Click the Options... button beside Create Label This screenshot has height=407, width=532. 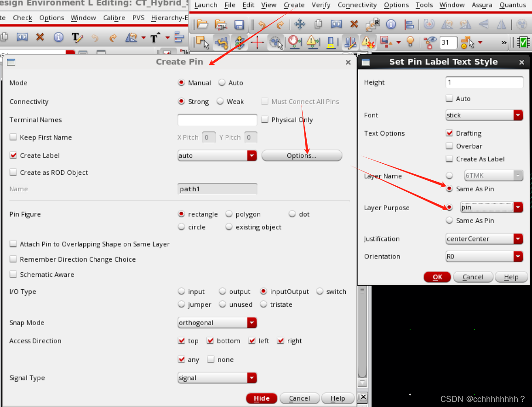pyautogui.click(x=302, y=155)
